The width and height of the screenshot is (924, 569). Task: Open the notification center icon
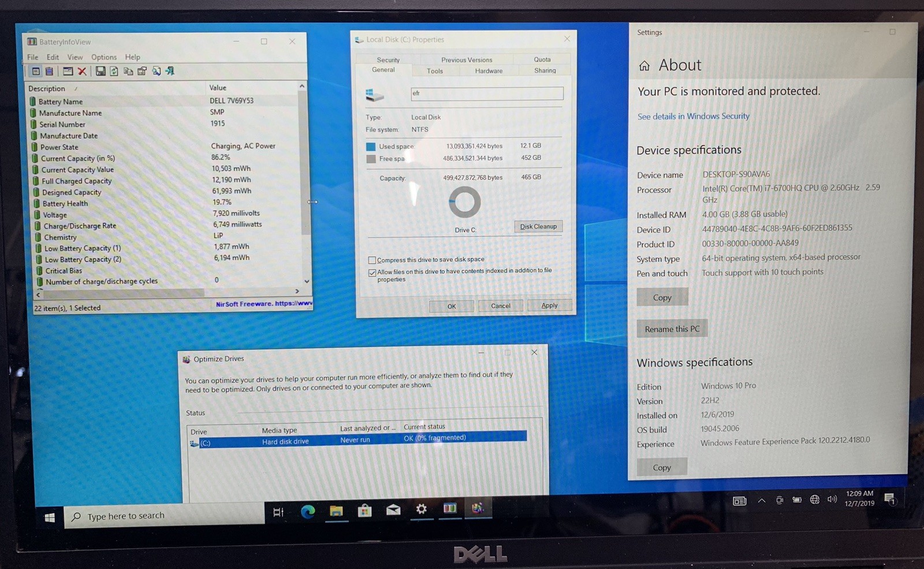click(890, 499)
